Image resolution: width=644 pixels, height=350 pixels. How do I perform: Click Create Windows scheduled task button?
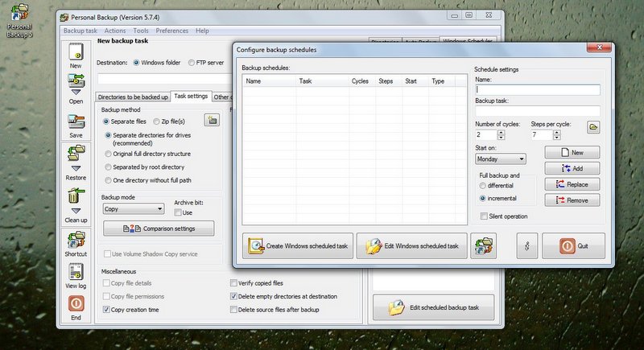(x=298, y=245)
